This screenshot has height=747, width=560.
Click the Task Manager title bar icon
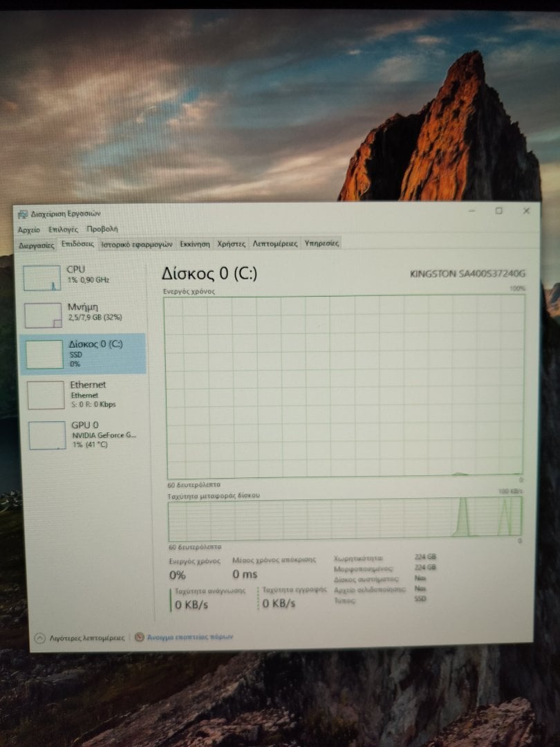click(x=23, y=214)
